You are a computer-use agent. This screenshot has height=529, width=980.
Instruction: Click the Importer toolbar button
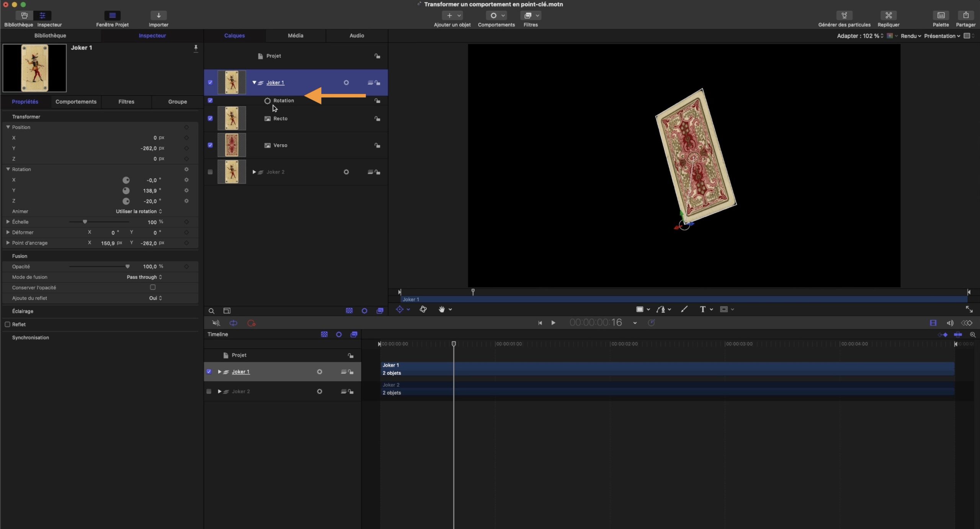point(158,15)
